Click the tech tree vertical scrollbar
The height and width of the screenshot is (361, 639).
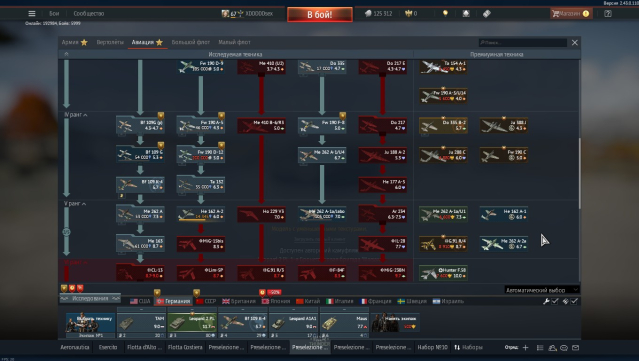(x=579, y=174)
